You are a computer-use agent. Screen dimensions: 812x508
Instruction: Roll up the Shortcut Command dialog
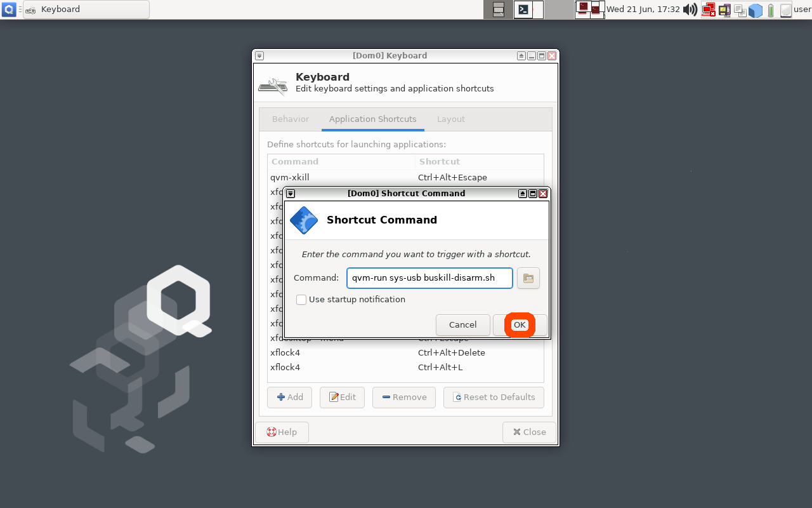[523, 194]
